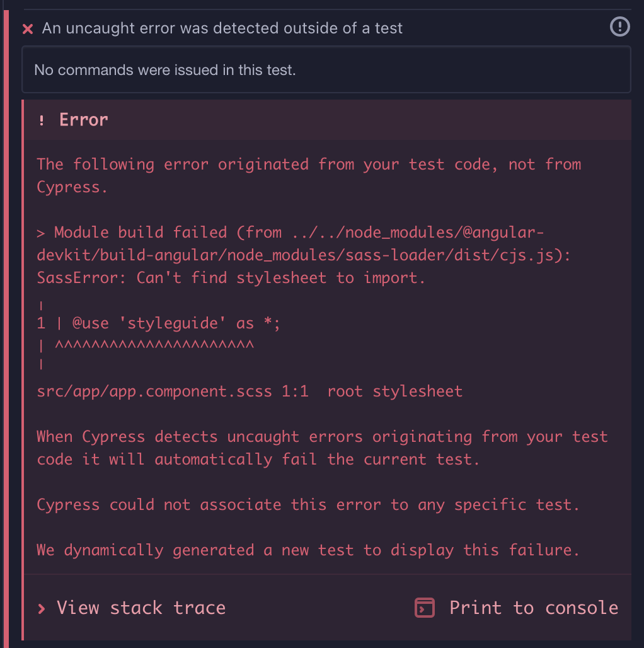Image resolution: width=644 pixels, height=648 pixels.
Task: Select the No commands were issued message box
Action: click(x=326, y=69)
